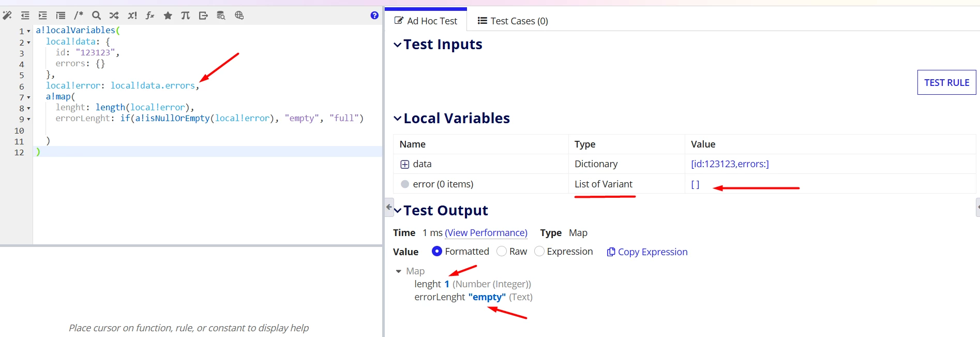Click the [id:123123,errors:] value link
Screen dimensions: 980x337
(x=730, y=164)
